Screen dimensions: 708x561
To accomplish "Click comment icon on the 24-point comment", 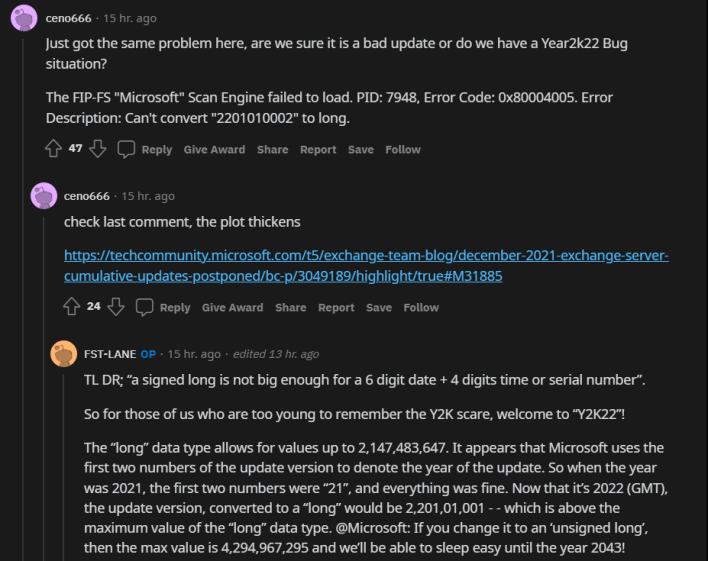I will point(145,307).
